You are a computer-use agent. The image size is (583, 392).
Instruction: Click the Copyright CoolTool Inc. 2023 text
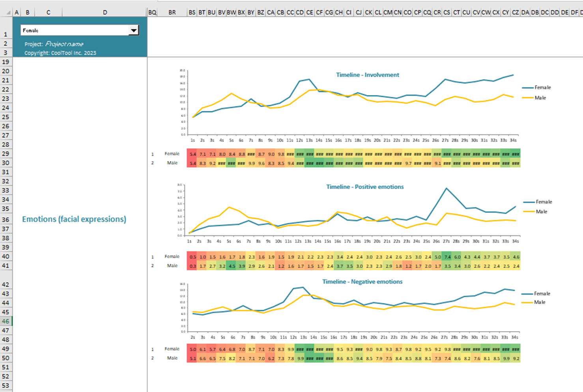point(60,53)
